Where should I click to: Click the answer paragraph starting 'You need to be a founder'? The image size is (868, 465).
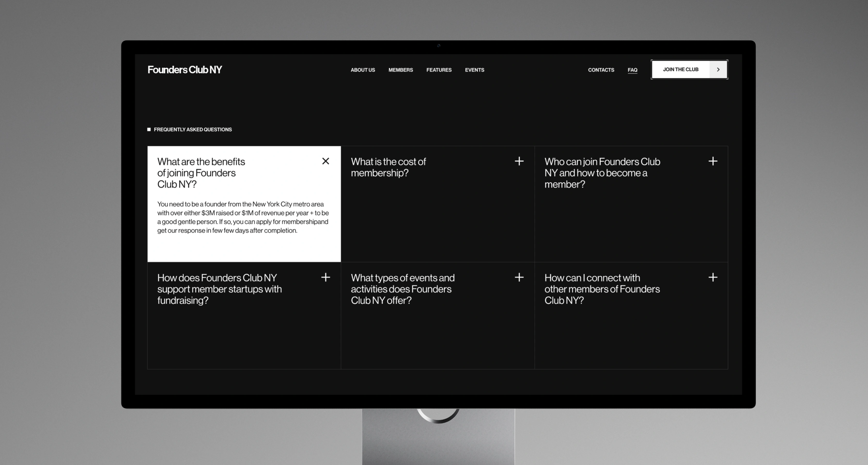pyautogui.click(x=243, y=217)
